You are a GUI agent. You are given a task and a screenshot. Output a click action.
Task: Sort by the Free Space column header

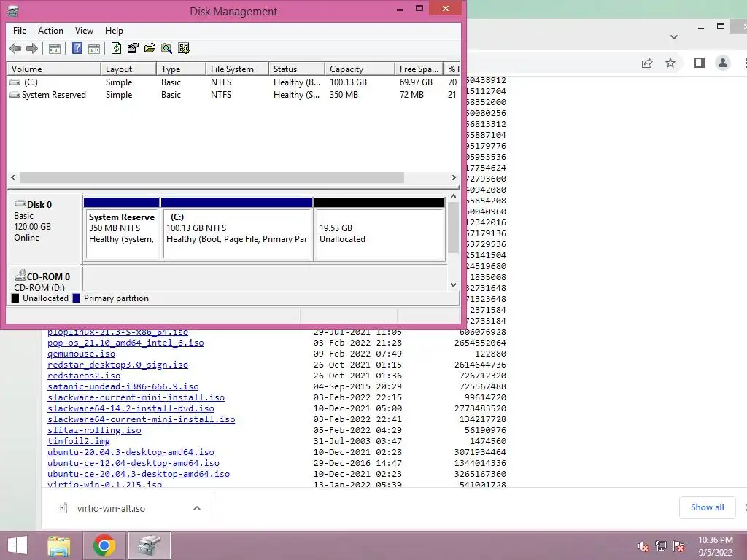(419, 69)
